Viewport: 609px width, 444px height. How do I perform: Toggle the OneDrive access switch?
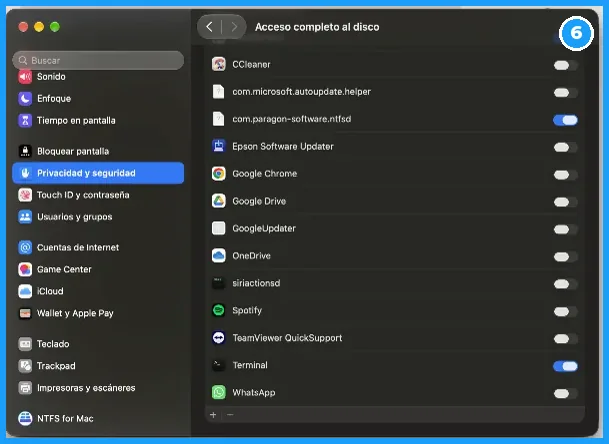(565, 257)
